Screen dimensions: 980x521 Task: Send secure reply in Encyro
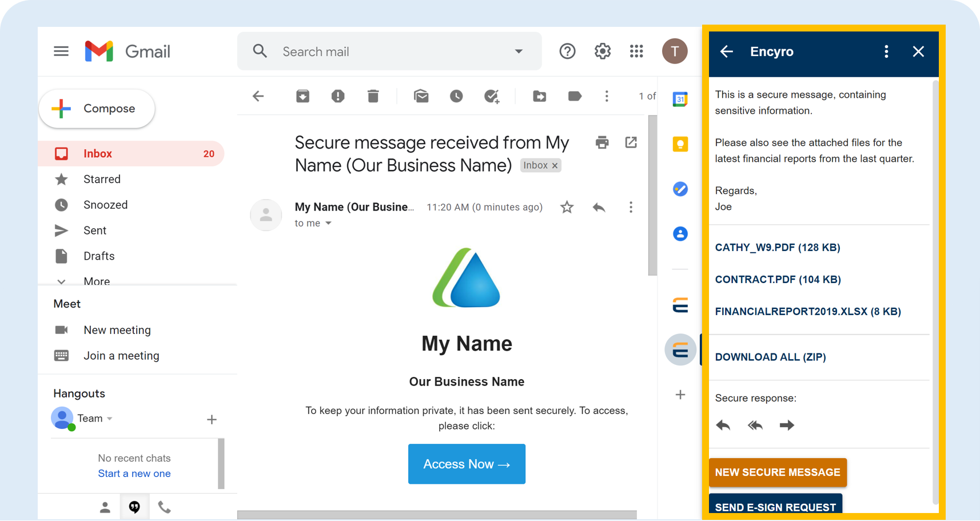723,425
